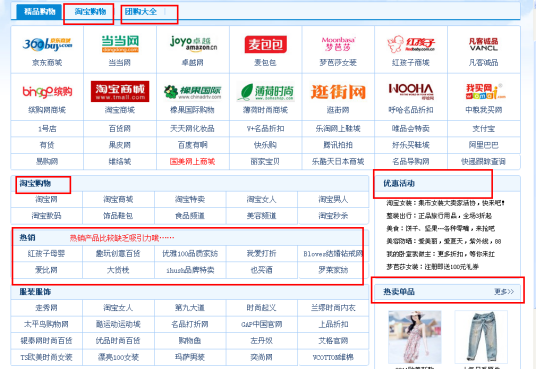Open the 橡果国际 logo
Image resolution: width=536 pixels, height=369 pixels.
click(193, 92)
